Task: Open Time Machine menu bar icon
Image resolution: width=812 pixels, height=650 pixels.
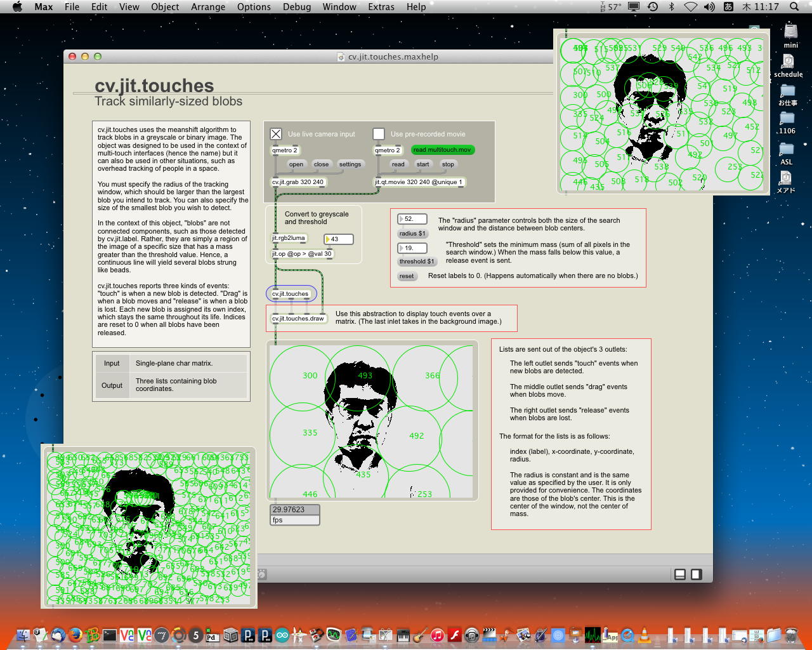Action: [653, 7]
